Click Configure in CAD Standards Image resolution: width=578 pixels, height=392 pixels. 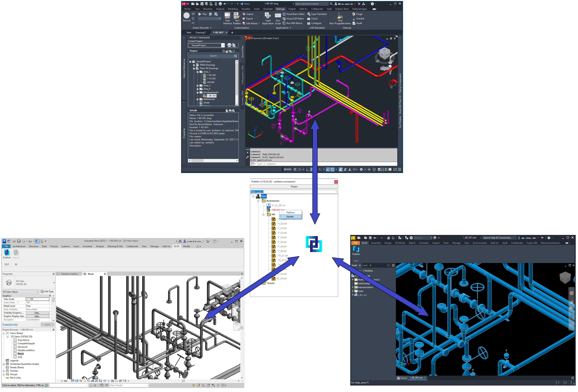click(x=314, y=23)
